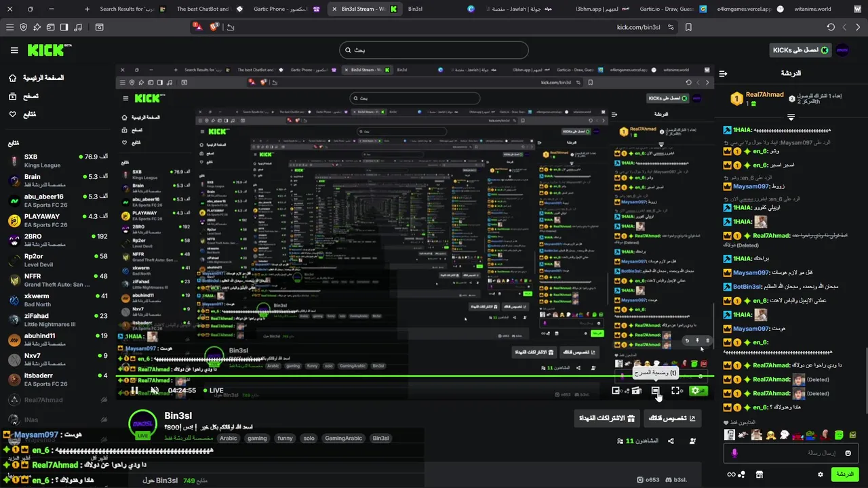The width and height of the screenshot is (868, 488).
Task: Jump to LIVE in the player
Action: (x=213, y=390)
